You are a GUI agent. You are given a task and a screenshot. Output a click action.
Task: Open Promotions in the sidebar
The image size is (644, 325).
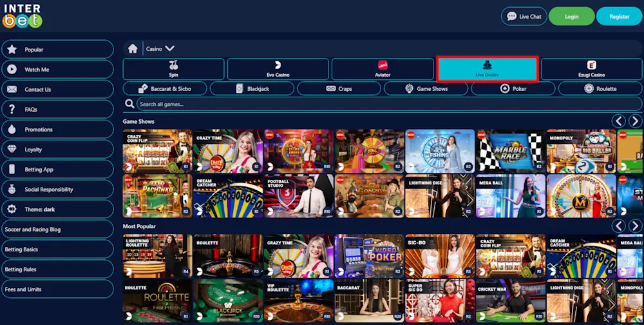[x=57, y=129]
